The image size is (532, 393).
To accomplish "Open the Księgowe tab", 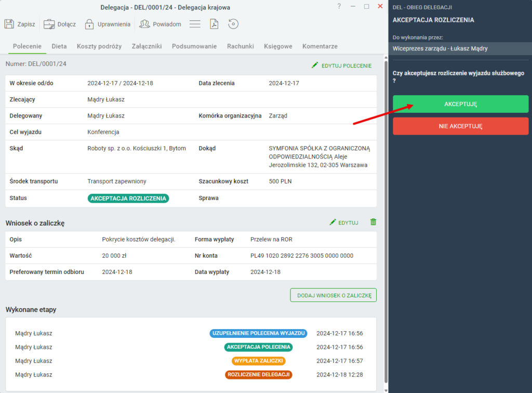I will tap(278, 46).
